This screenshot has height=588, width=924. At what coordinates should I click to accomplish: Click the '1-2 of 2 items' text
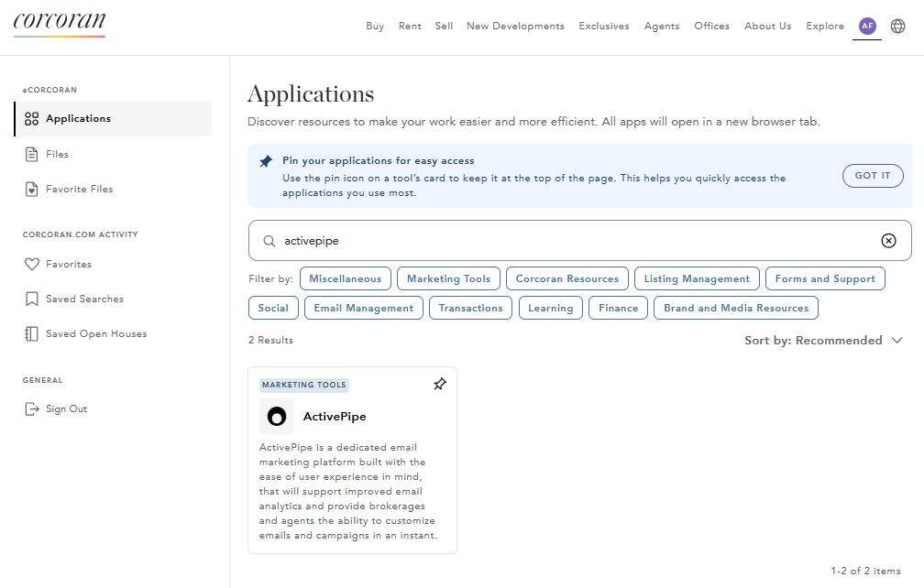(865, 571)
